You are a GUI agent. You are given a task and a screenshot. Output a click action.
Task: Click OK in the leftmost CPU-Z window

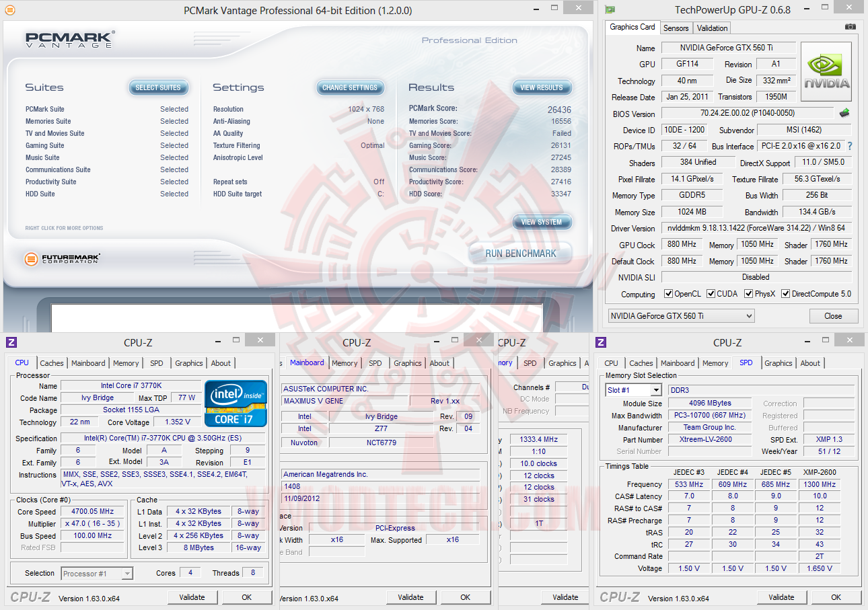tap(247, 597)
